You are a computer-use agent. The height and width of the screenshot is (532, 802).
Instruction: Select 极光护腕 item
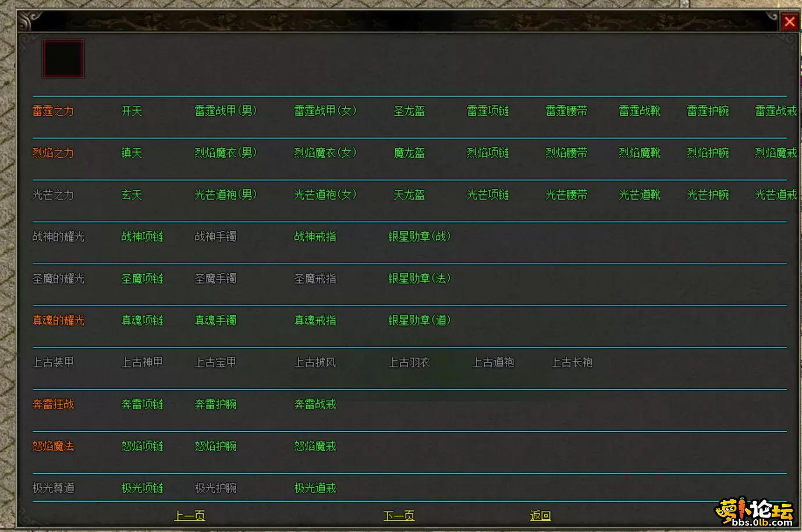click(x=215, y=488)
